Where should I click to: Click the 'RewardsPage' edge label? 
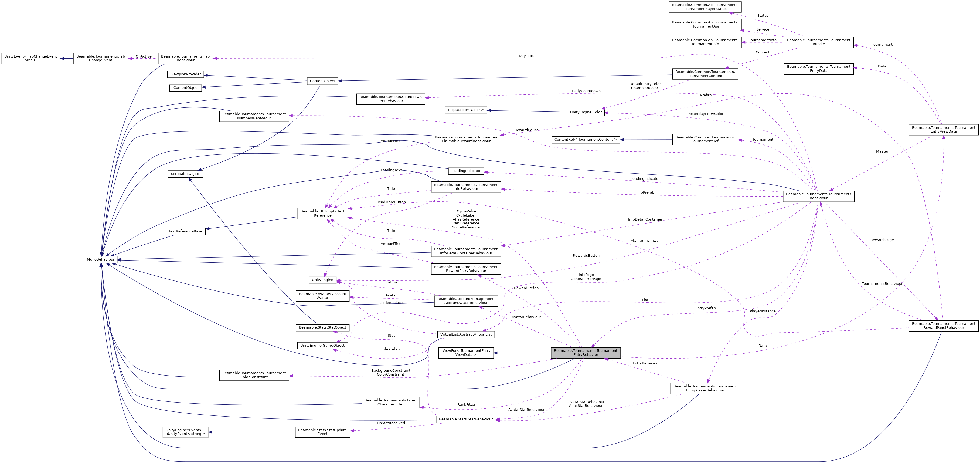click(x=882, y=240)
